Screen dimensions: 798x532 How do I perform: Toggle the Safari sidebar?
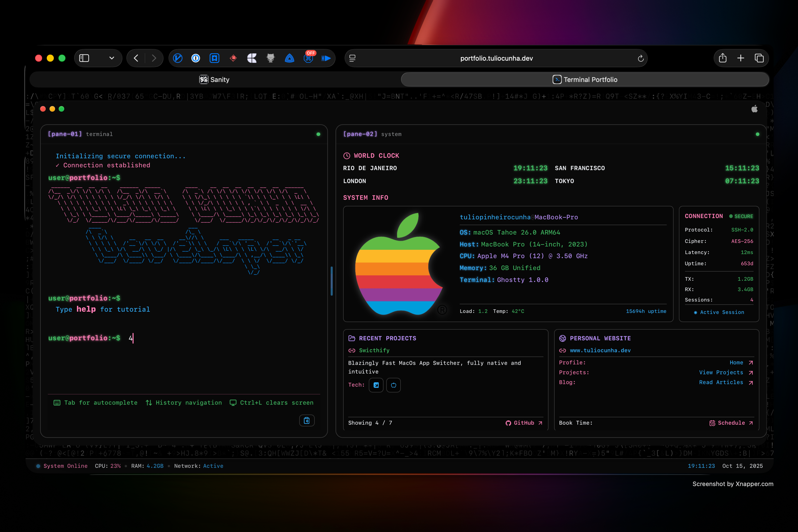click(84, 58)
